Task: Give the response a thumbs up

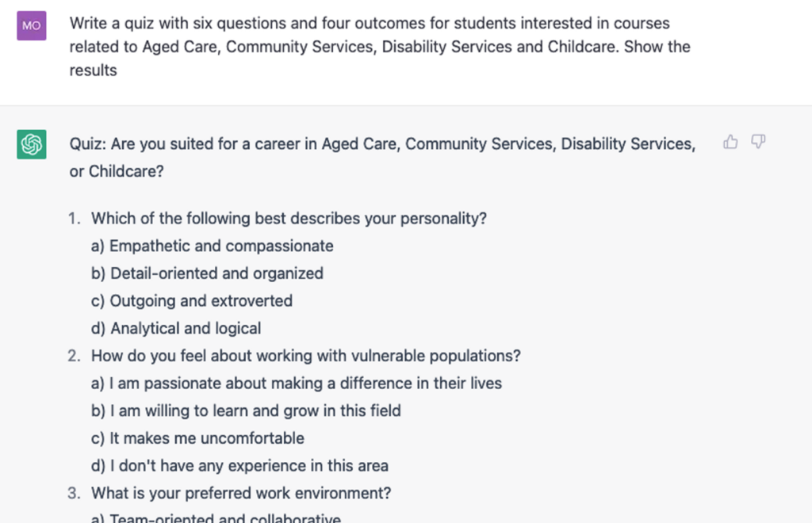Action: [730, 142]
